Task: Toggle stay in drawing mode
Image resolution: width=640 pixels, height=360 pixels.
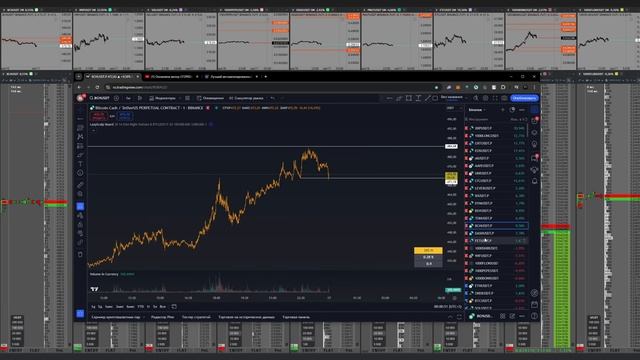Action: (x=80, y=215)
